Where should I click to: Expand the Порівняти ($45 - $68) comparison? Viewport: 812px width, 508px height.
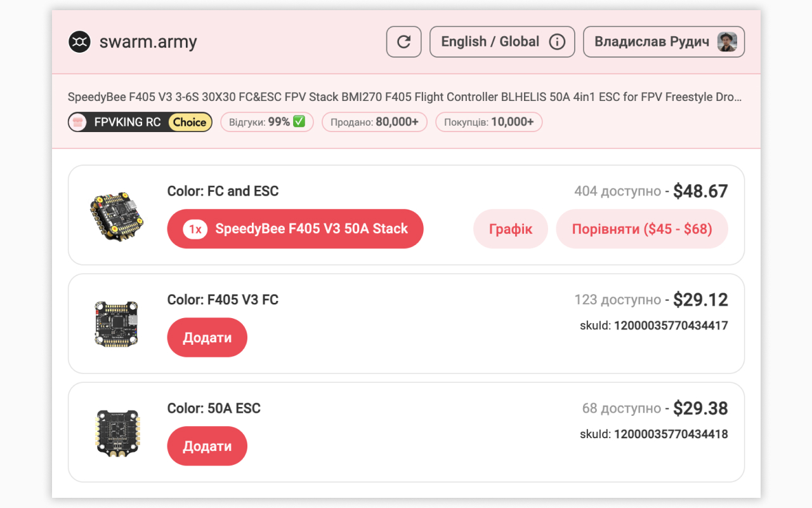pos(641,229)
